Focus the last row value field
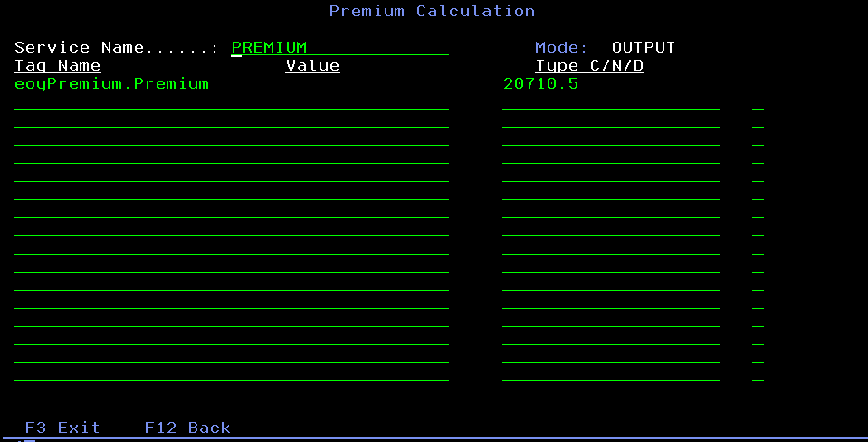Image resolution: width=868 pixels, height=442 pixels. tap(611, 392)
